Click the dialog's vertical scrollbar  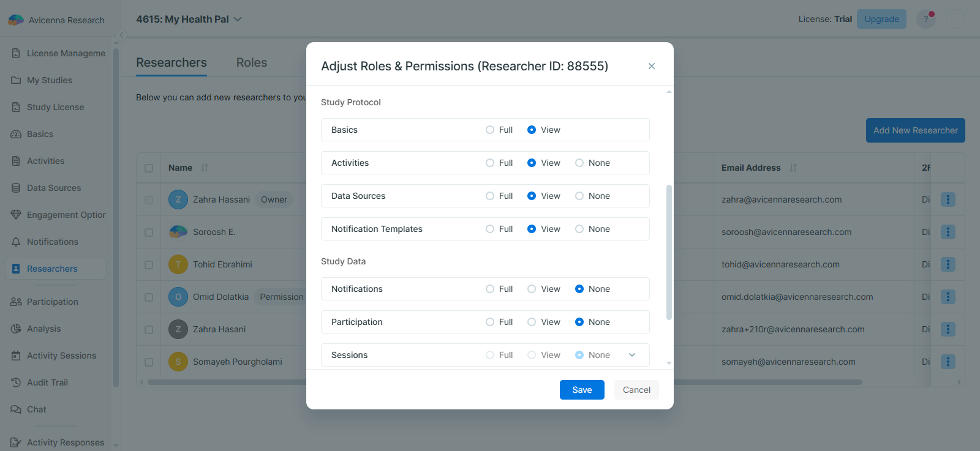click(669, 251)
